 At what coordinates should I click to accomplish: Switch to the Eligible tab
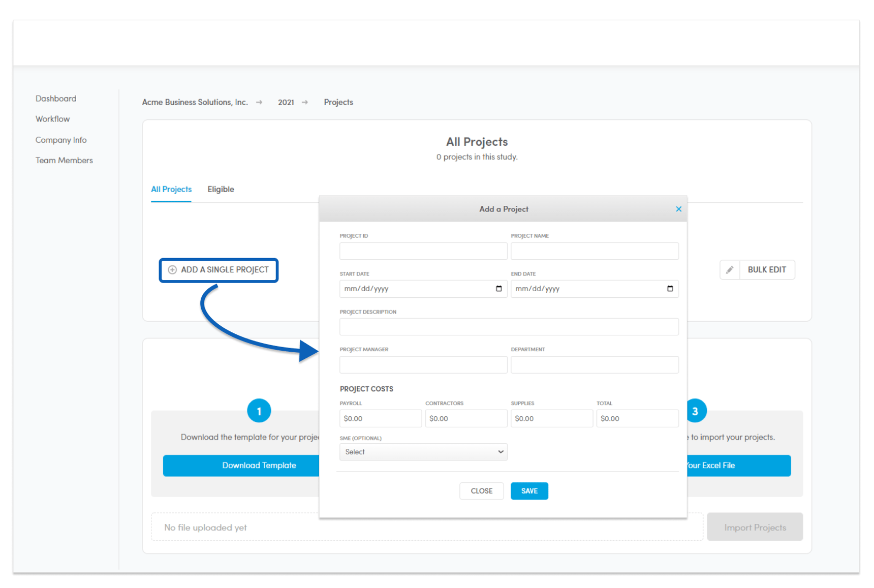point(221,189)
